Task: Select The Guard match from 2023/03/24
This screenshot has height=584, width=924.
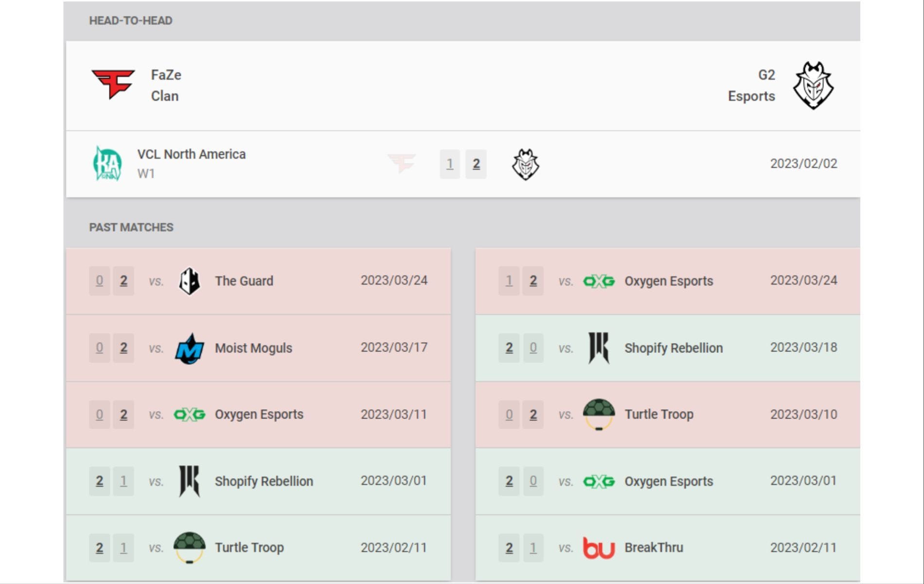Action: (x=244, y=281)
